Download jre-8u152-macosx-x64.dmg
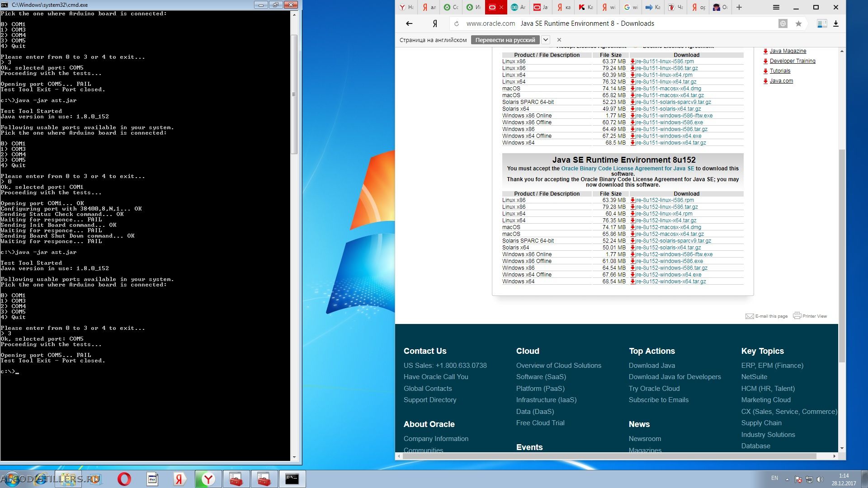This screenshot has height=488, width=868. (668, 227)
